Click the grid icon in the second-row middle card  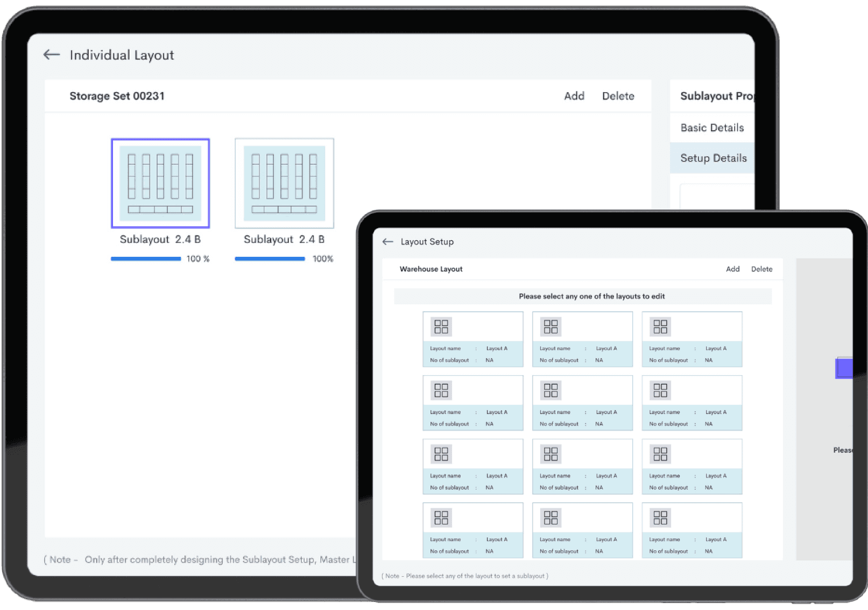point(551,390)
